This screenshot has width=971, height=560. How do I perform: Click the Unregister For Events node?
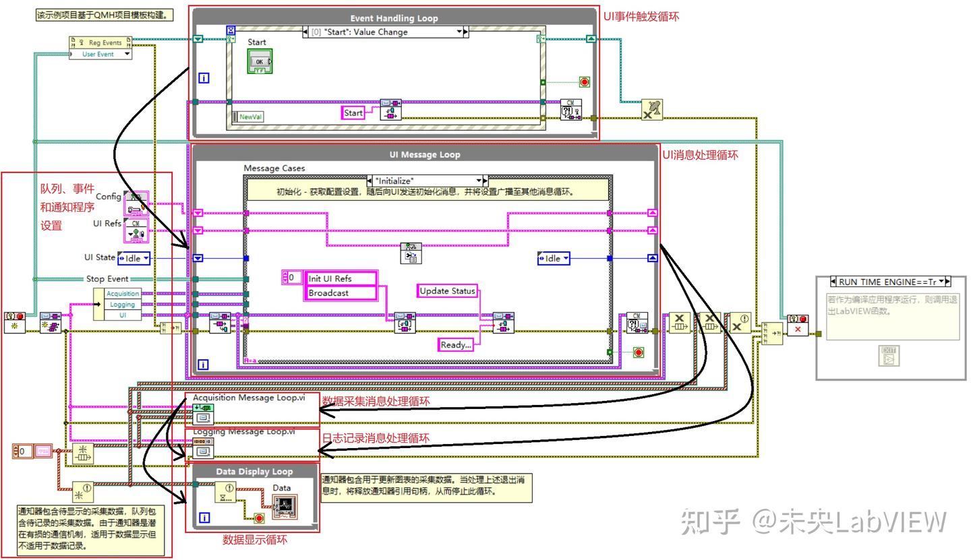(x=651, y=110)
